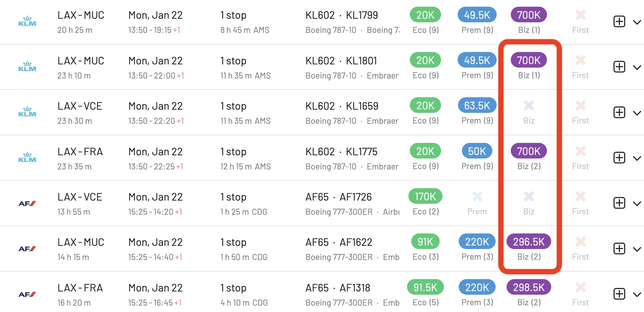Click the plus icon on KL602 · KL1799 row
This screenshot has width=644, height=312.
(x=619, y=22)
